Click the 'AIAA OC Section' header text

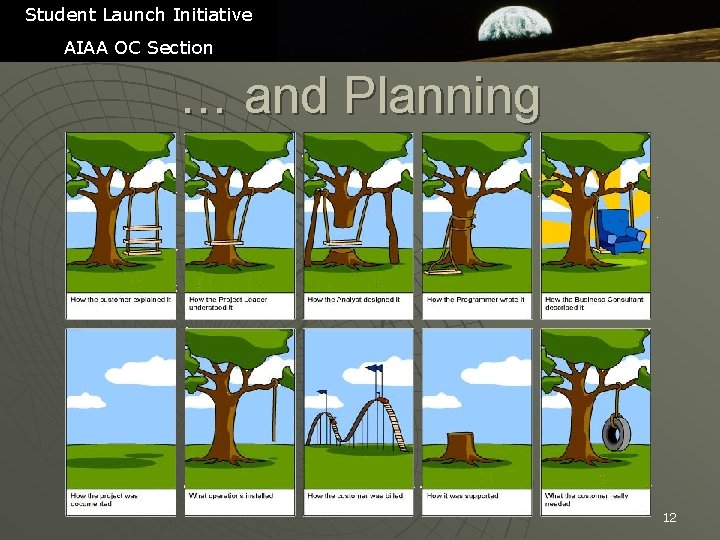pos(138,48)
